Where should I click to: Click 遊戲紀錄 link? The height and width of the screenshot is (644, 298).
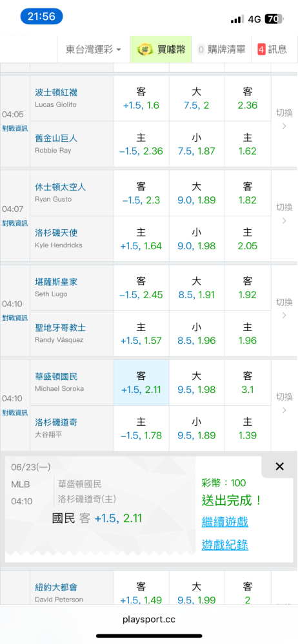coord(224,545)
